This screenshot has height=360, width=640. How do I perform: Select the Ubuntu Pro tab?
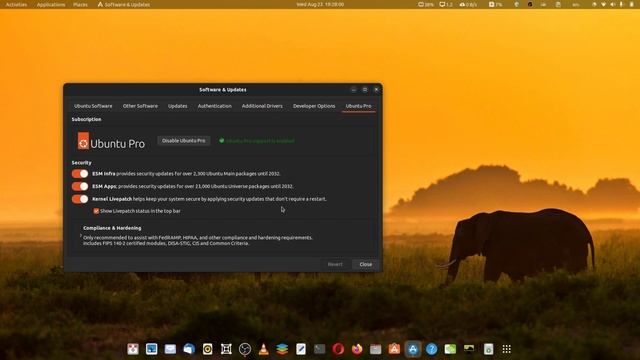[x=358, y=106]
